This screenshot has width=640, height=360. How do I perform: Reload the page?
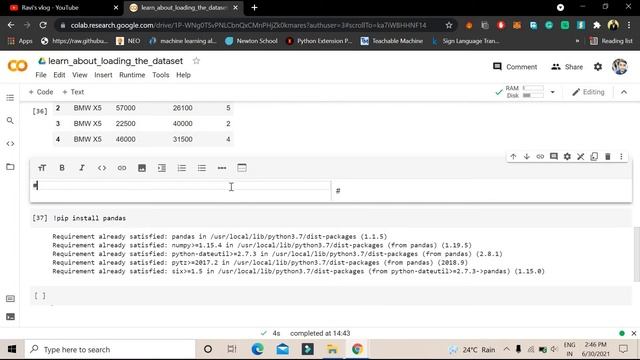coord(42,25)
